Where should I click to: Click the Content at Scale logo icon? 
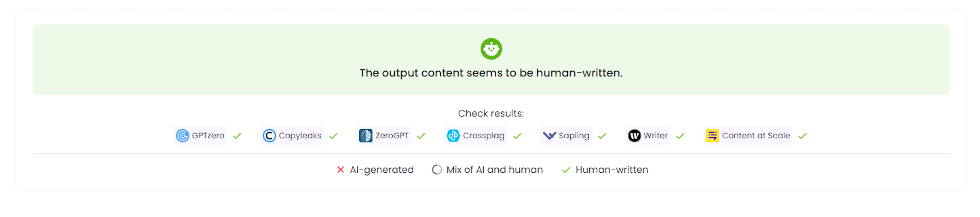[x=712, y=136]
